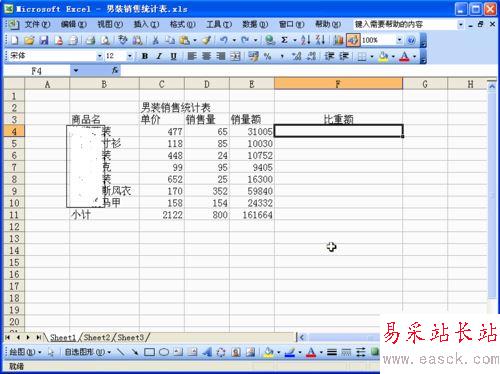Click the Copy icon

pos(170,40)
